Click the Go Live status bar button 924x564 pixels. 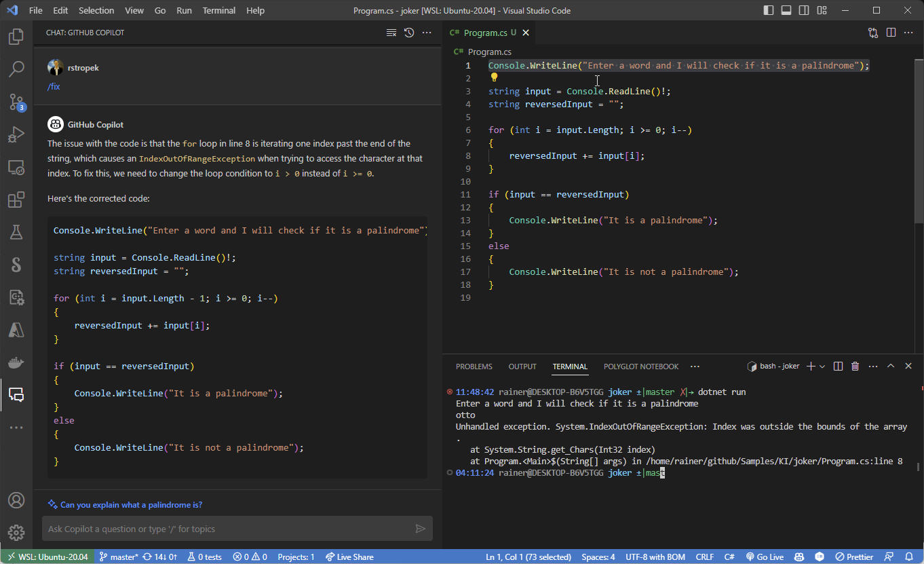[x=765, y=557]
